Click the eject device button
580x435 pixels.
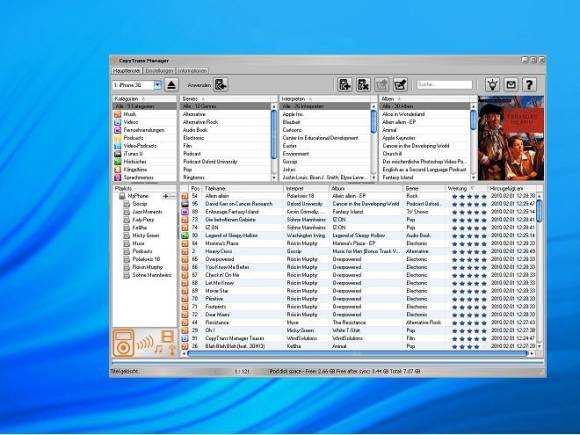171,85
